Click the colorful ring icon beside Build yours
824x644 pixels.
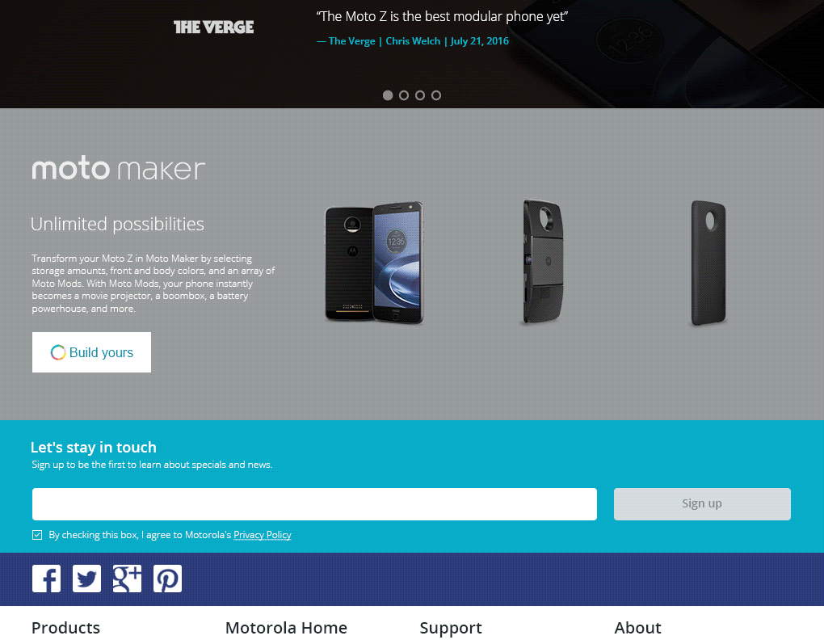(x=58, y=352)
